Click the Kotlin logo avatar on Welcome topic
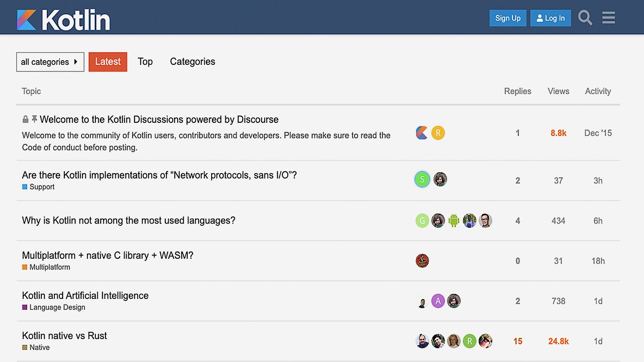 click(422, 133)
